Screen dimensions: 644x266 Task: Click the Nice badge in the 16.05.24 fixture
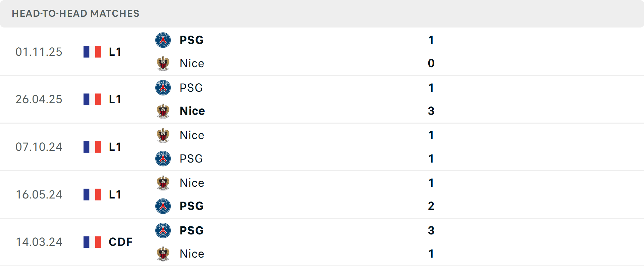coord(163,183)
